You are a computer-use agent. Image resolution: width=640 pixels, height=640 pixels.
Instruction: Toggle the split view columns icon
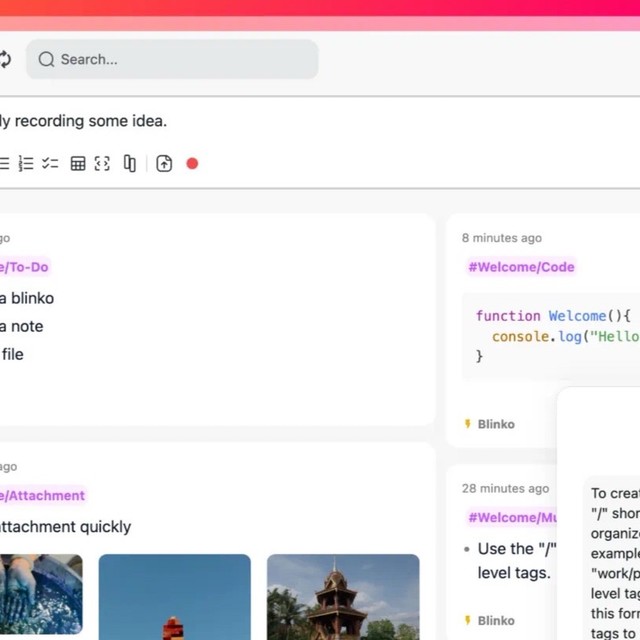click(x=130, y=164)
